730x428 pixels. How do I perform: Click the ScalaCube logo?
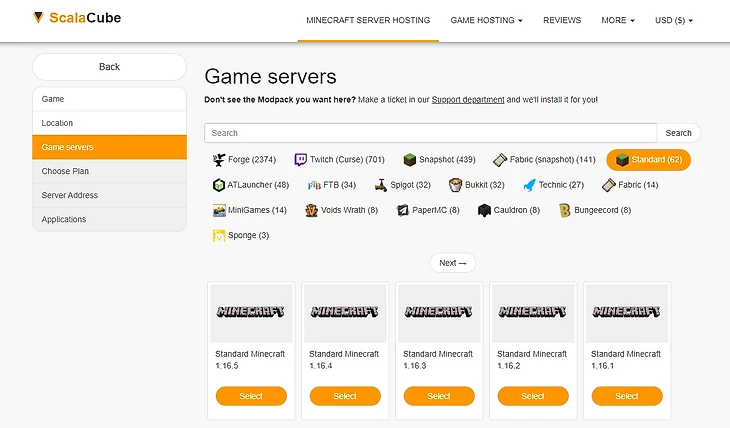[77, 18]
